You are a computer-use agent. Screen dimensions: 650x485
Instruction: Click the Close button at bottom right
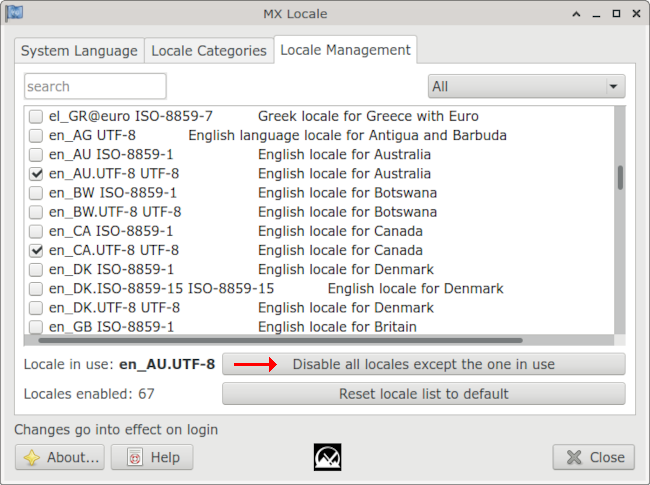tap(594, 457)
